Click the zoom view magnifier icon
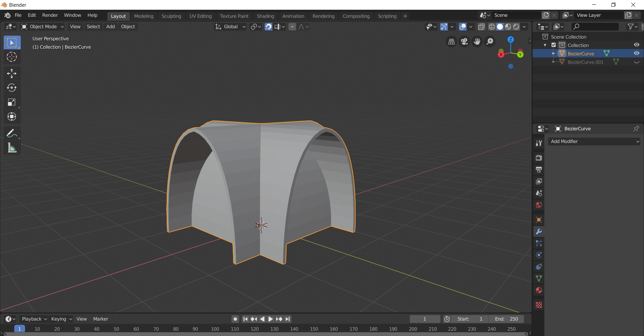 (x=490, y=42)
